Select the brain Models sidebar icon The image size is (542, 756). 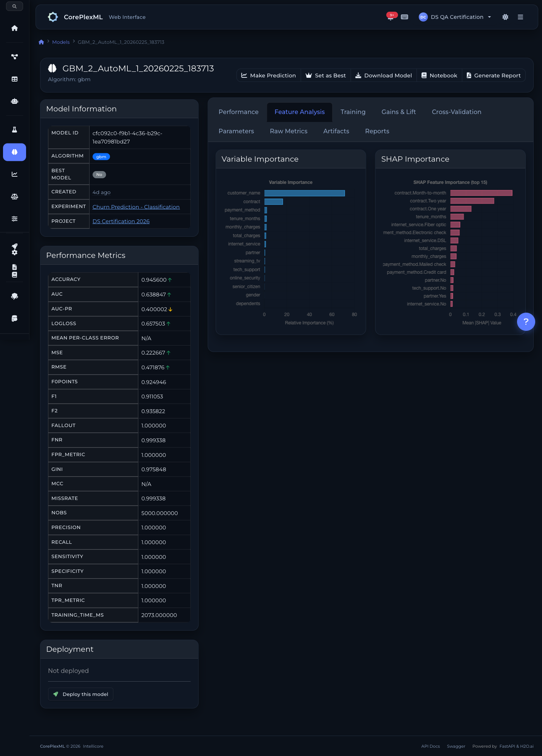tap(14, 152)
